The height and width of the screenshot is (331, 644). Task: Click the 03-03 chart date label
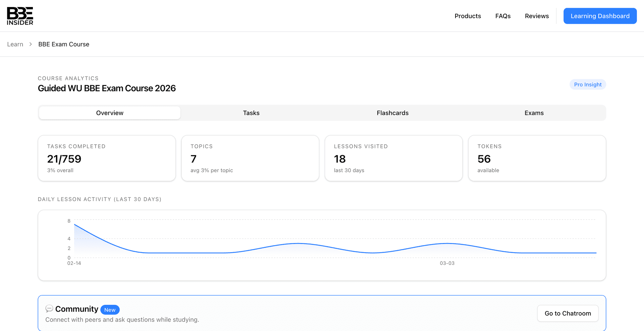coord(447,263)
